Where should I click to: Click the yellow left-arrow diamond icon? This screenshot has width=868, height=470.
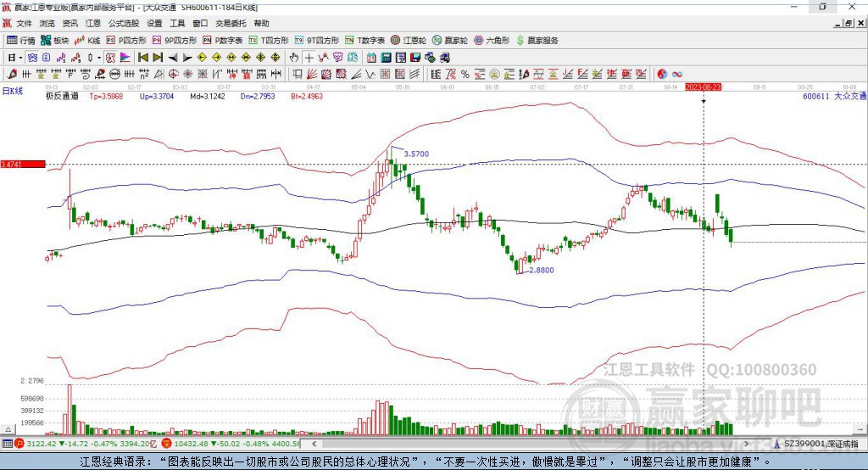click(x=202, y=58)
